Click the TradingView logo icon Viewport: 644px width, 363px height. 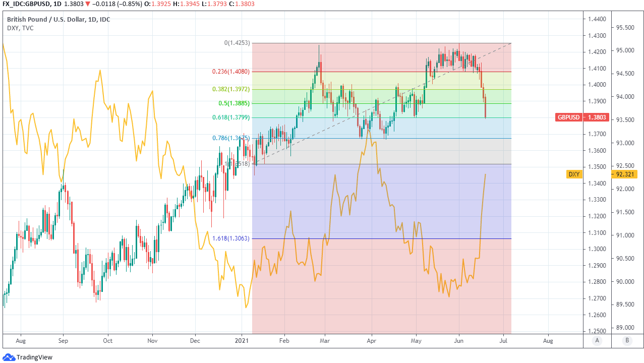pos(9,357)
